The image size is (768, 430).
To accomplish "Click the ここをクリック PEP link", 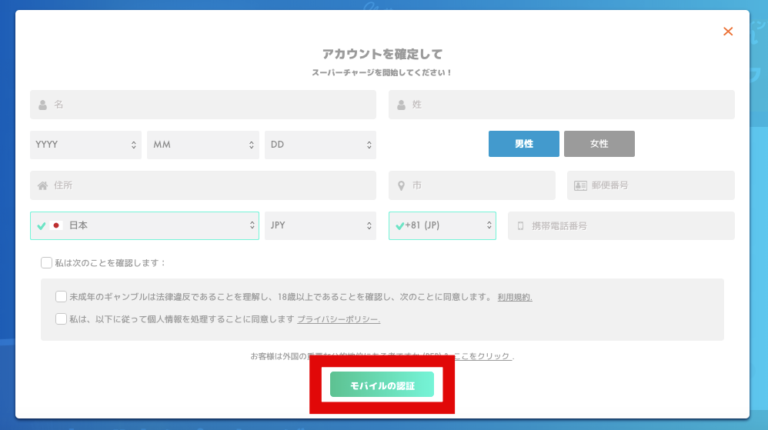I will pos(482,356).
